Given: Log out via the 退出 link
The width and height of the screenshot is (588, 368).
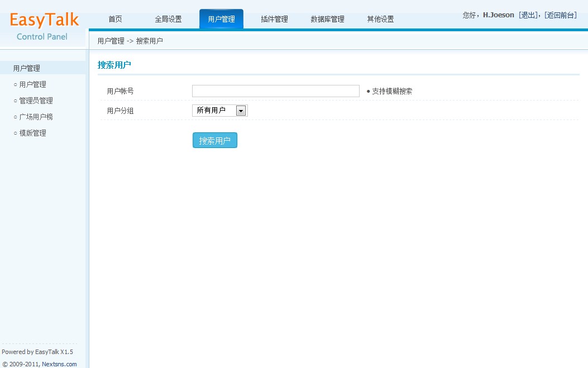Looking at the screenshot, I should pyautogui.click(x=528, y=15).
